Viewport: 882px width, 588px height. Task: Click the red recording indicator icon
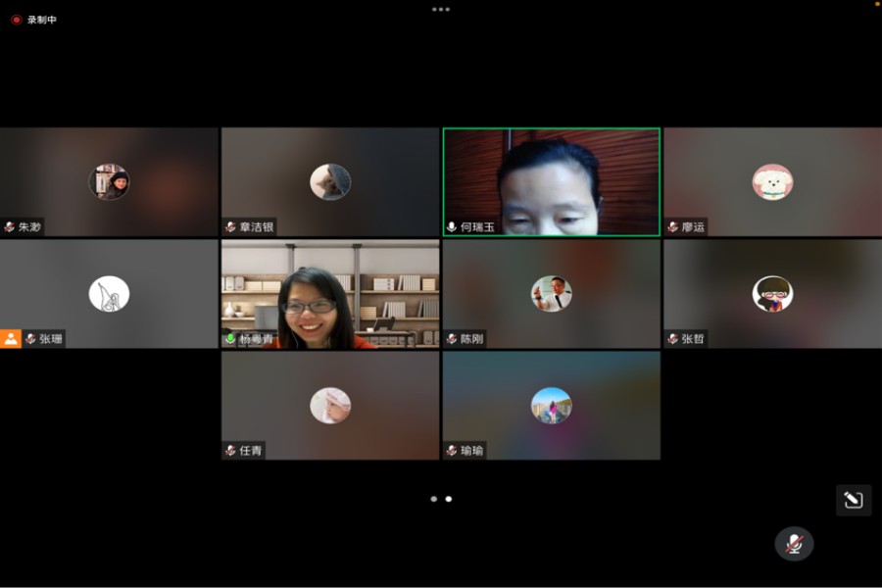point(16,20)
